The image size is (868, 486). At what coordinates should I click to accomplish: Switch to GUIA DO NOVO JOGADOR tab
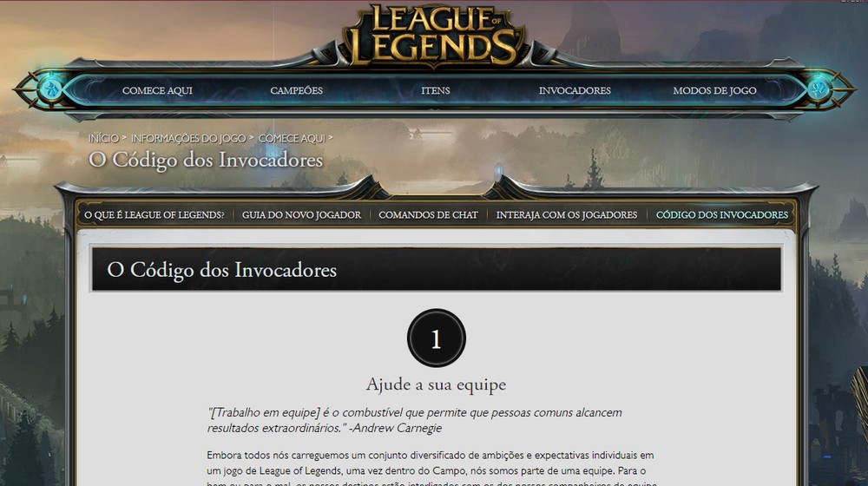[x=301, y=214]
